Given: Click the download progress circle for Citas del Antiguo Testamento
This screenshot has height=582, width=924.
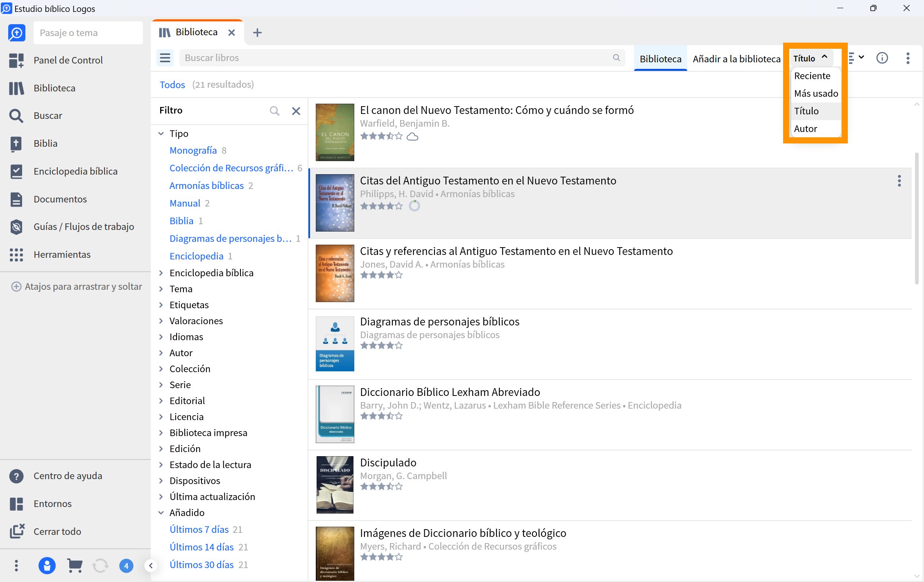Looking at the screenshot, I should (x=414, y=206).
